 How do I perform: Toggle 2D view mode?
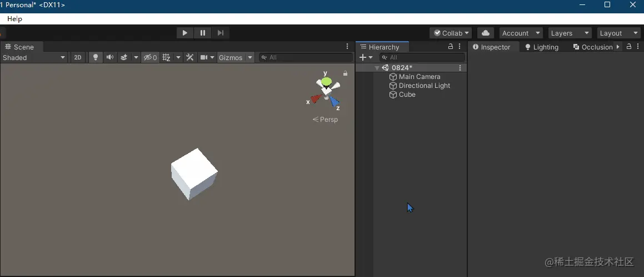coord(78,57)
